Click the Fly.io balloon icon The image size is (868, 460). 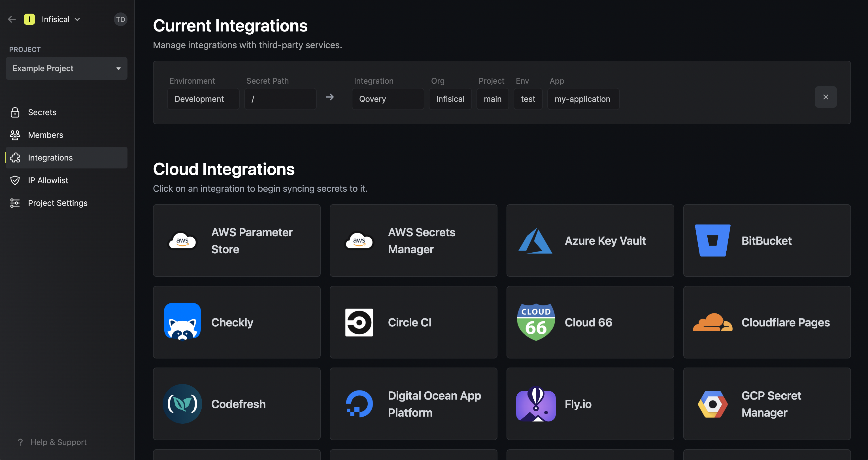coord(536,404)
